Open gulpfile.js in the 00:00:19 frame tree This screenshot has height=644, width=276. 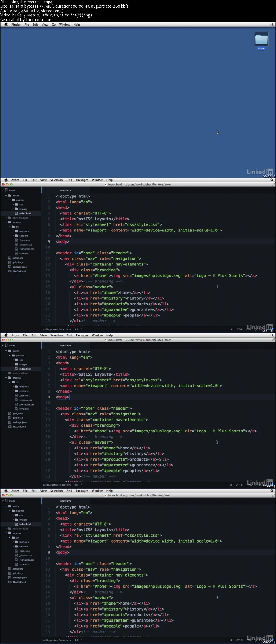point(18,263)
